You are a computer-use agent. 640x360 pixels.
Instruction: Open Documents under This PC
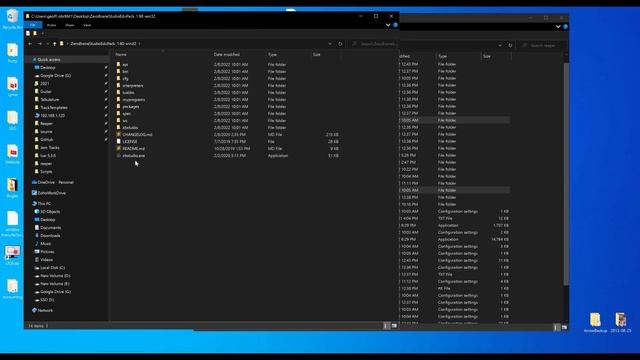(50, 227)
